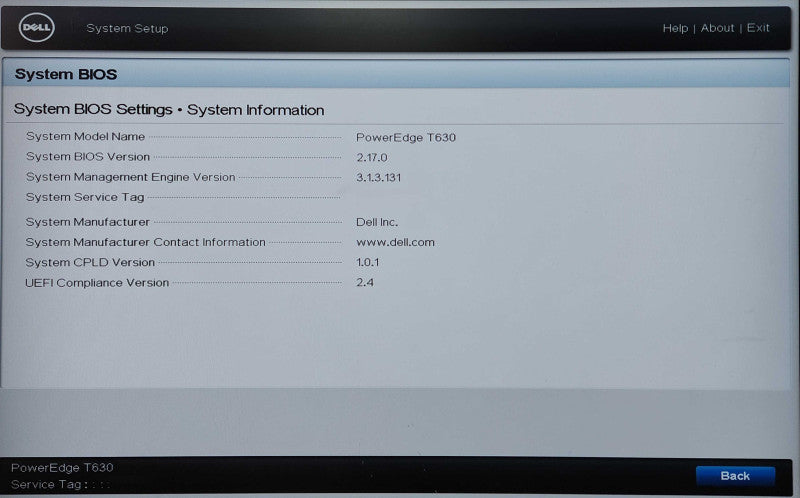Select the BIOS version value 2.17.0
Viewport: 800px width, 498px height.
371,158
